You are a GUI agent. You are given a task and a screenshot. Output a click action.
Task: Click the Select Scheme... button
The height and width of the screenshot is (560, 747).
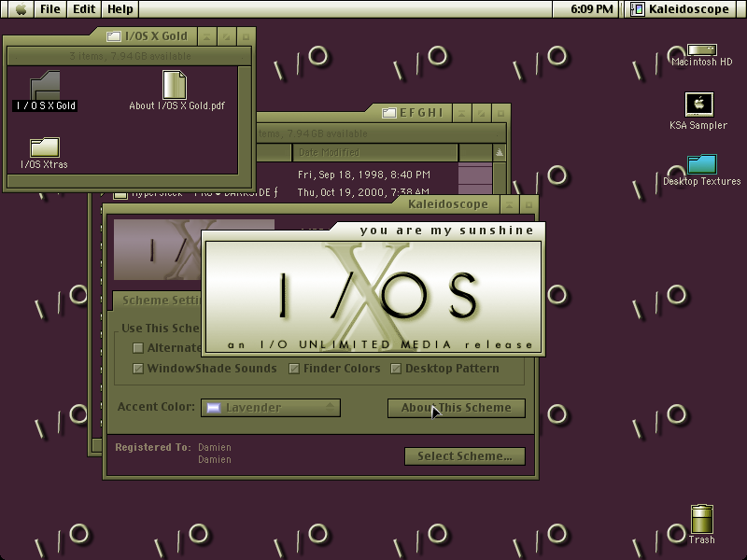click(x=465, y=456)
